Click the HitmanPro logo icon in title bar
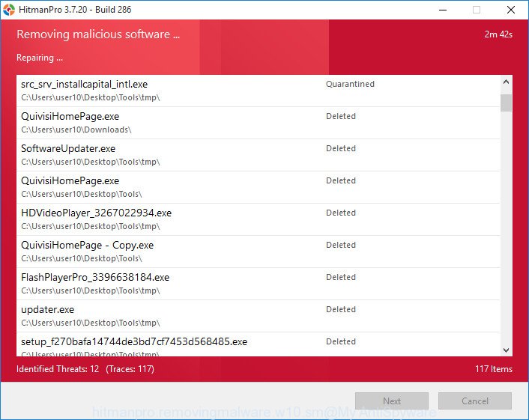Image resolution: width=529 pixels, height=420 pixels. (x=9, y=10)
